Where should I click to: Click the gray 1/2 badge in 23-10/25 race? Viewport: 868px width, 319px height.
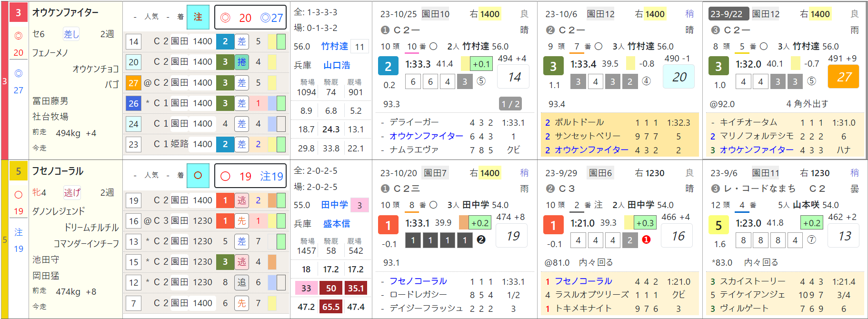(x=510, y=104)
